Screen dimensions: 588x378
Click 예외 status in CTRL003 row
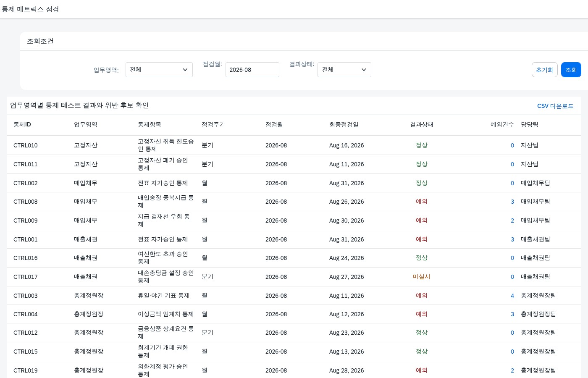click(422, 296)
